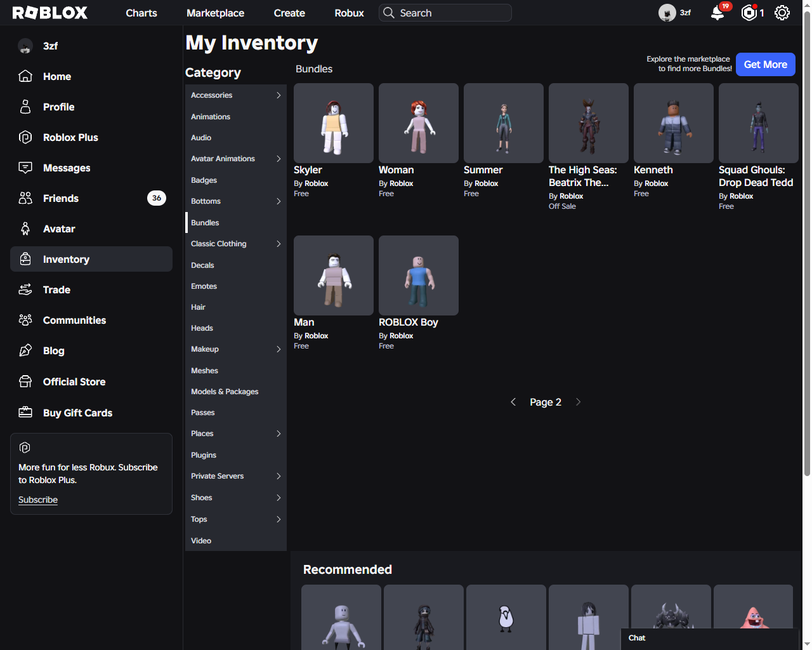Click the Profile person icon in sidebar
The image size is (812, 650).
pos(25,107)
